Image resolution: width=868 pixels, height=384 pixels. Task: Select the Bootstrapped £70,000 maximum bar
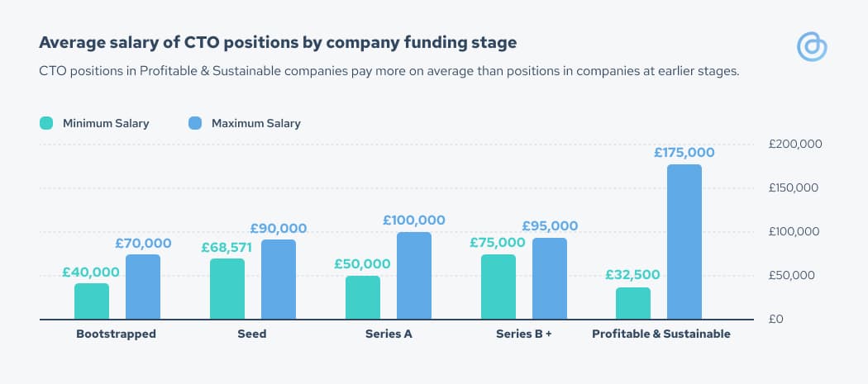click(143, 287)
